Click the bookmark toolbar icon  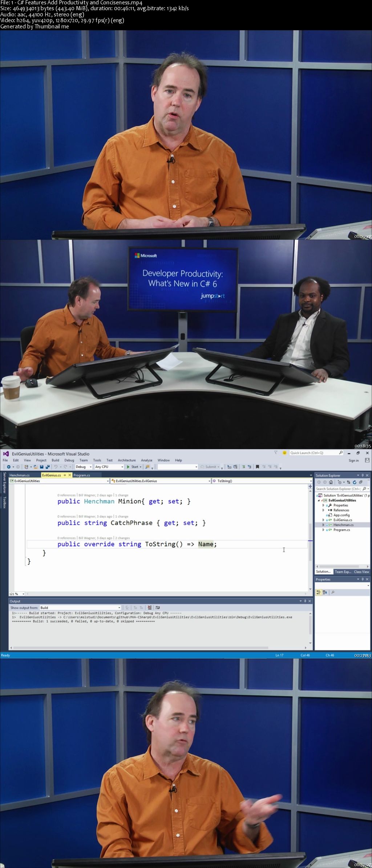tap(258, 467)
